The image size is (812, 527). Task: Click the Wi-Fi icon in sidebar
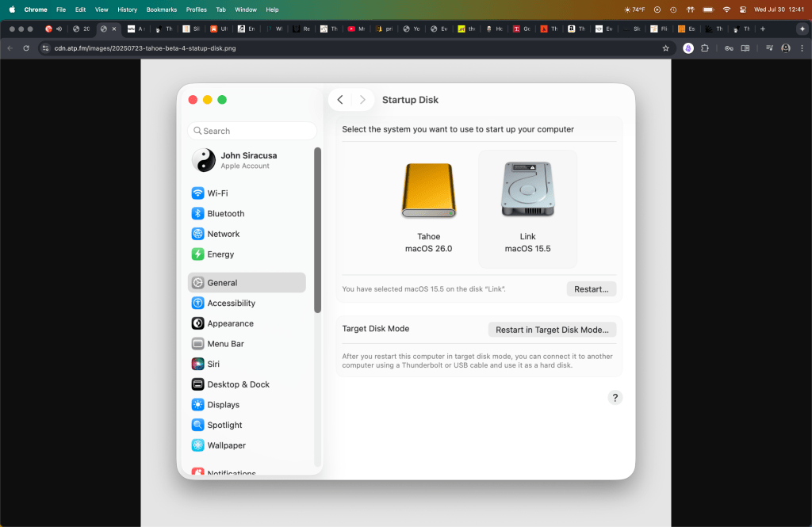(197, 193)
